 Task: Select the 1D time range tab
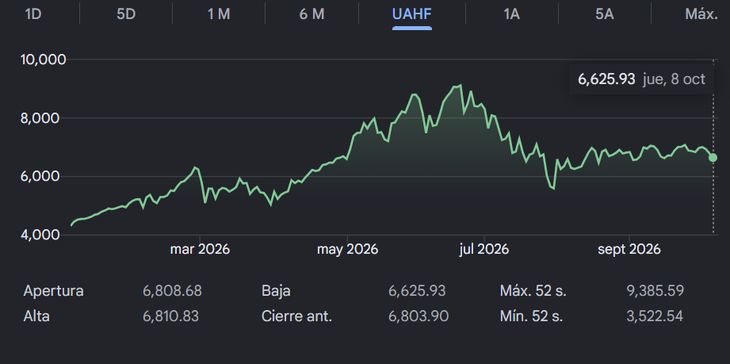[33, 14]
